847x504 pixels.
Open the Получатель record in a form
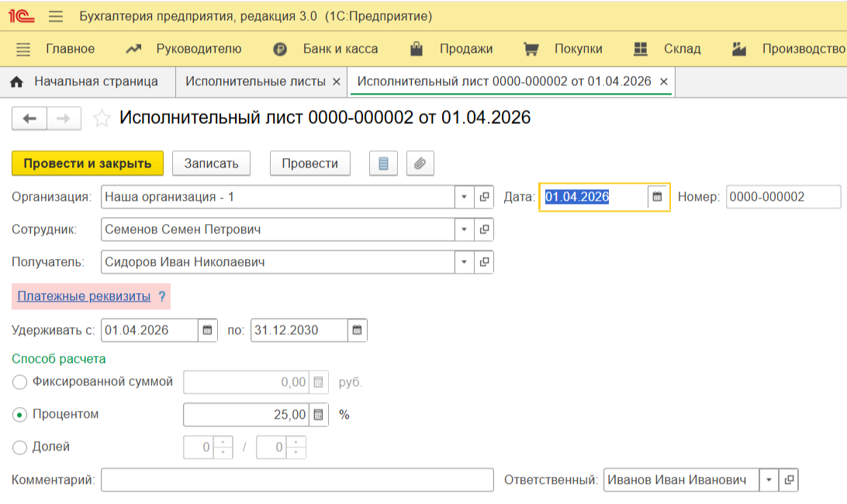484,262
